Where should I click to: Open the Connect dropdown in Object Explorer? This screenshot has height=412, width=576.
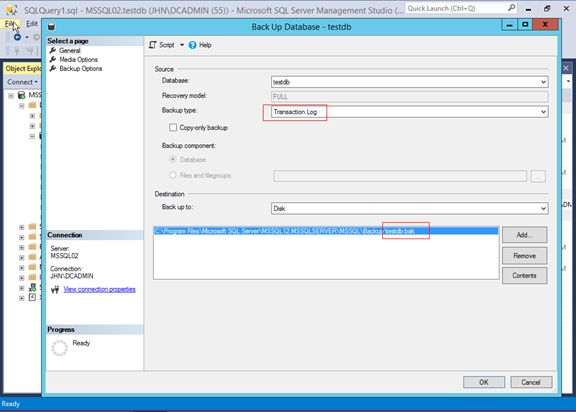tap(22, 82)
